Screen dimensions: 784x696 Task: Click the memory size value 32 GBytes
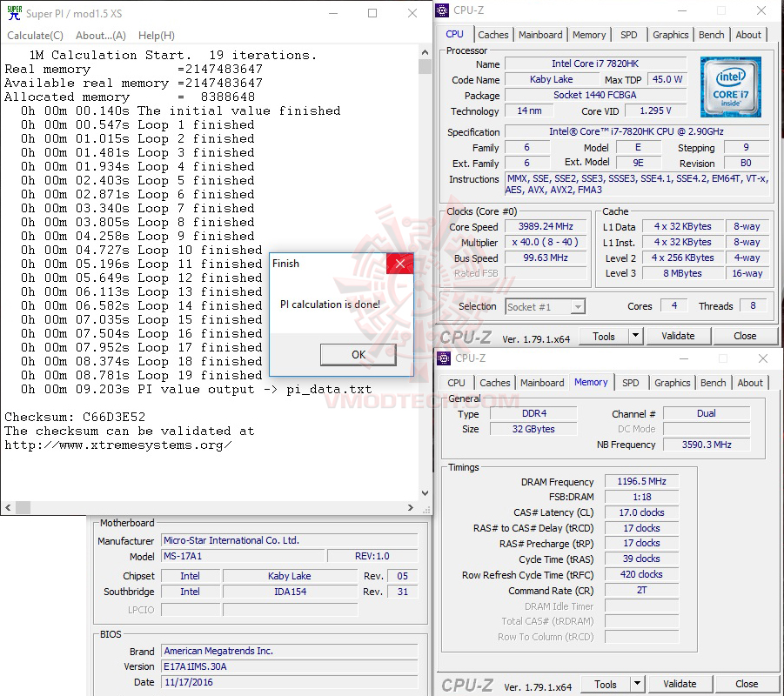click(533, 429)
